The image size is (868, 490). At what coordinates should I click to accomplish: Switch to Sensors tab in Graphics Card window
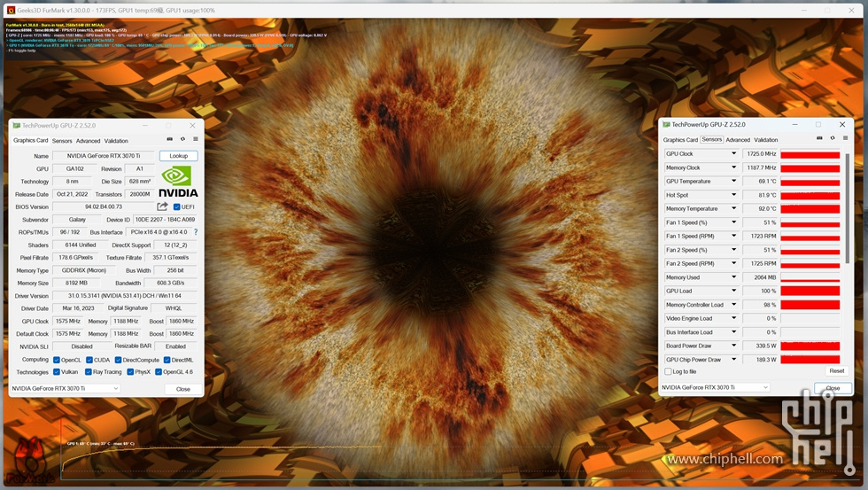(x=62, y=141)
